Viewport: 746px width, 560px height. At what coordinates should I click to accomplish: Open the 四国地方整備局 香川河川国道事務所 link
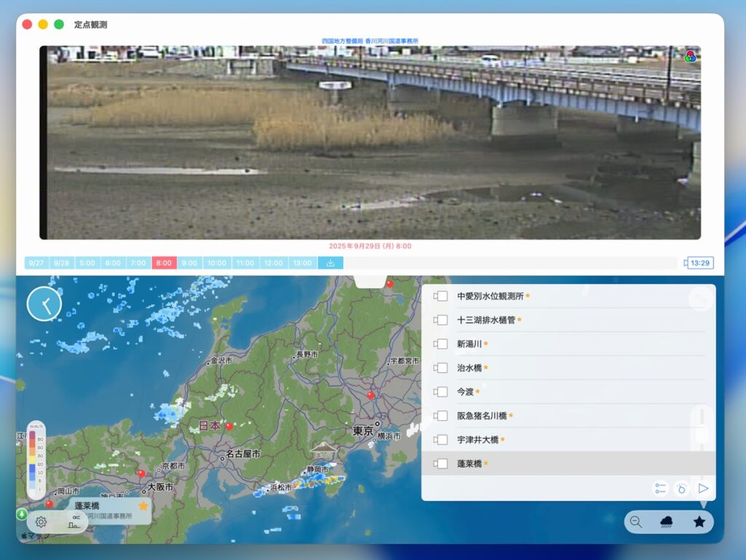[370, 42]
